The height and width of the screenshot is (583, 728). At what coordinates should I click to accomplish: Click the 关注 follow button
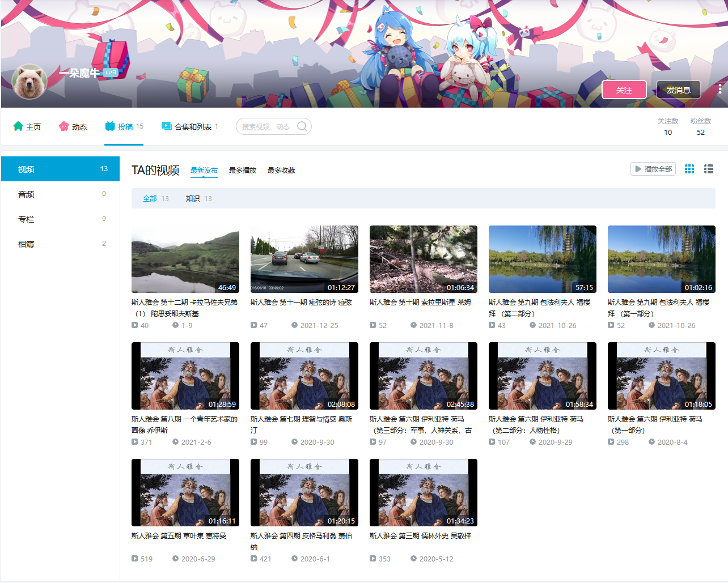624,90
